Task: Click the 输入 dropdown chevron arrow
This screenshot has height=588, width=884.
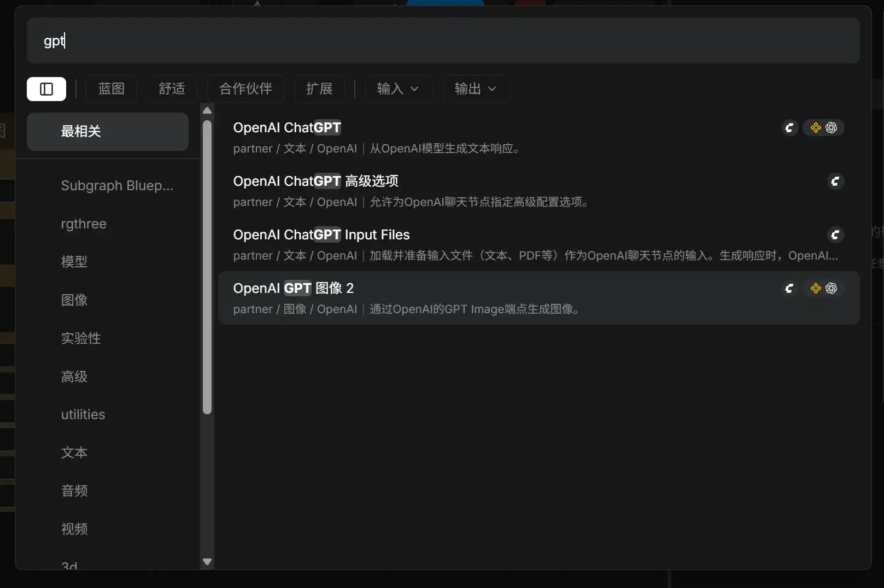Action: 414,89
